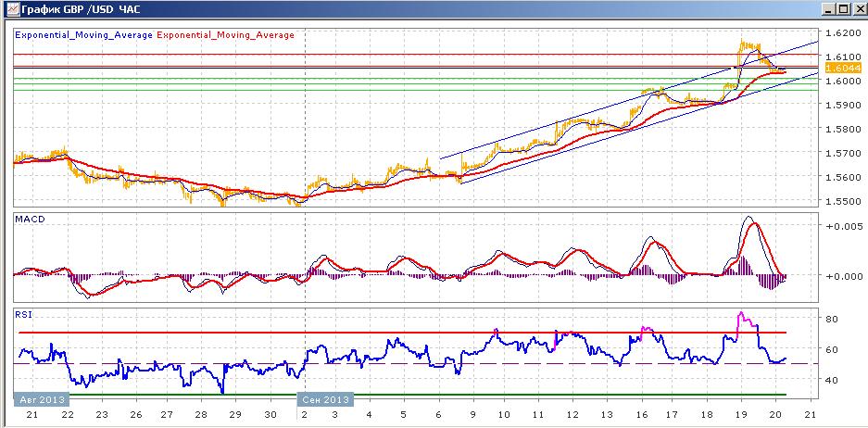Click date label 9 on time axis
Viewport: 868px width, 428px height.
472,415
